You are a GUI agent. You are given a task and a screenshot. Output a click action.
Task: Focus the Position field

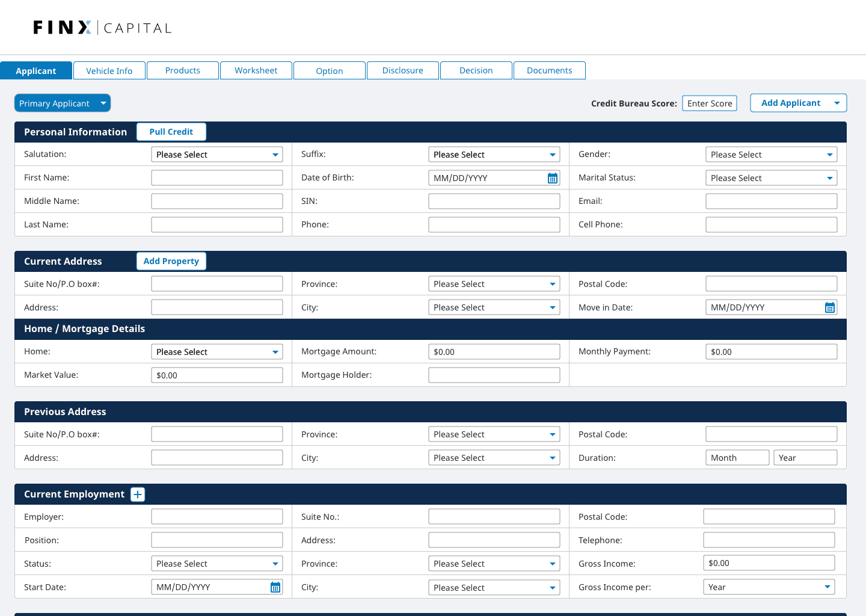coord(217,540)
